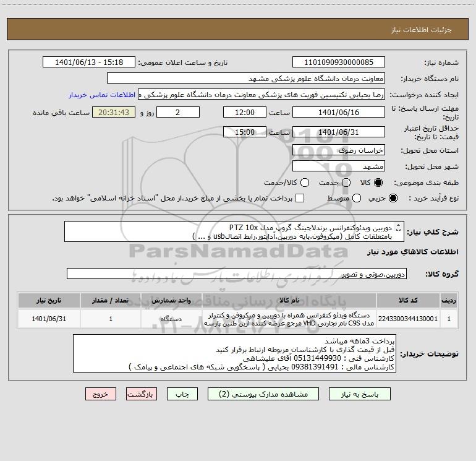Click the delivery city field مشهد
The height and width of the screenshot is (461, 476).
[x=339, y=166]
